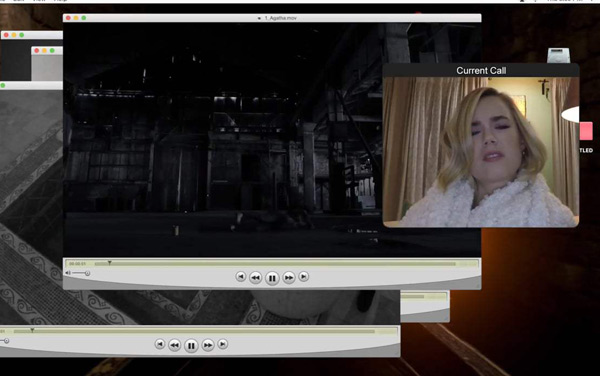Image resolution: width=600 pixels, height=376 pixels.
Task: Rewind the 1_Agatha.mov video
Action: point(255,278)
